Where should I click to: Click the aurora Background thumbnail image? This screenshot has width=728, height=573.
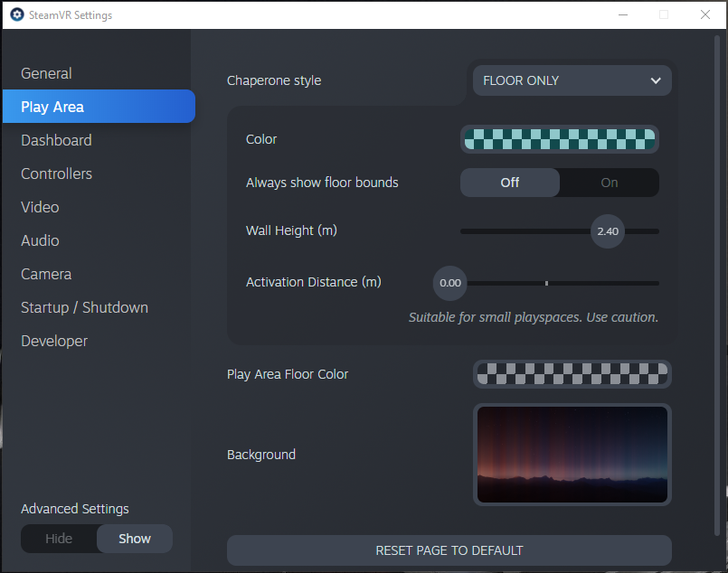click(572, 455)
